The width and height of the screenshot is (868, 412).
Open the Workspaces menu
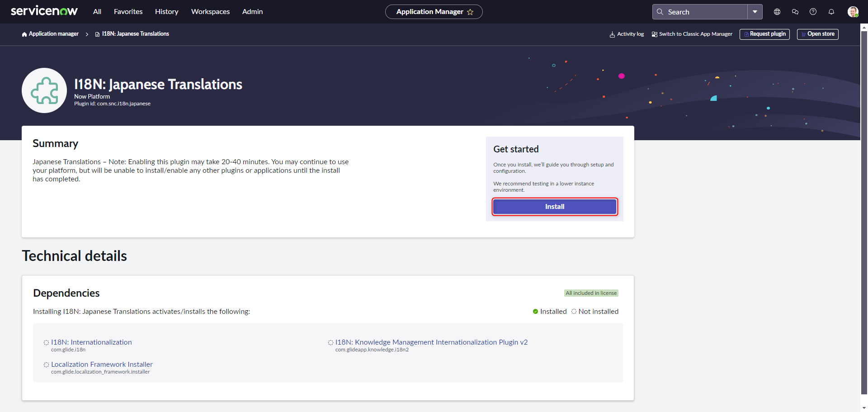[x=210, y=12]
